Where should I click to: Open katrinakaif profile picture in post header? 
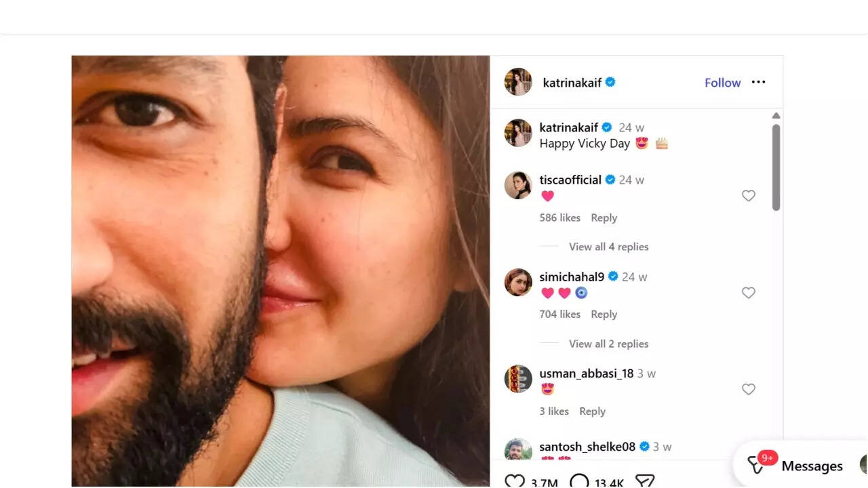click(518, 82)
